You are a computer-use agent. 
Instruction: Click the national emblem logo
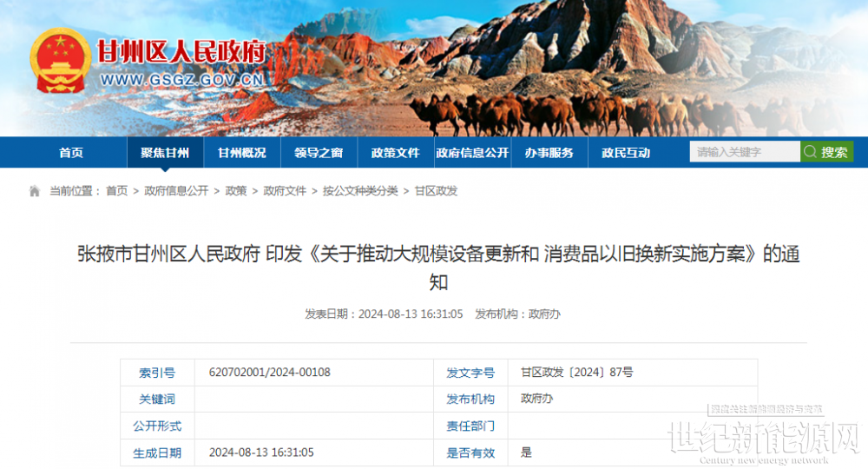point(60,62)
